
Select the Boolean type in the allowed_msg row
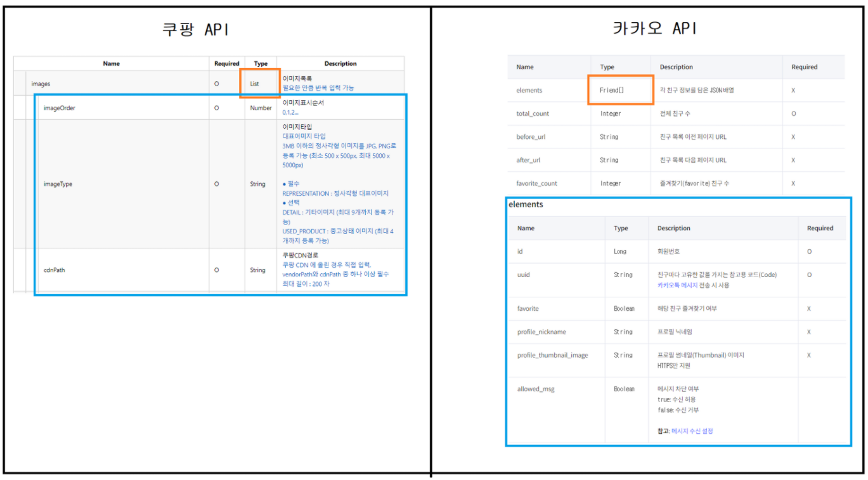click(624, 389)
